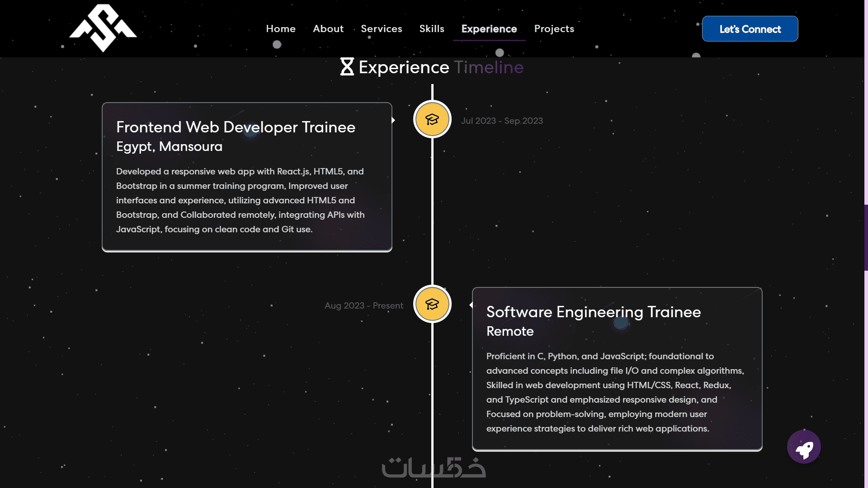This screenshot has height=488, width=868.
Task: Click the first graduation cap timeline icon
Action: (432, 119)
